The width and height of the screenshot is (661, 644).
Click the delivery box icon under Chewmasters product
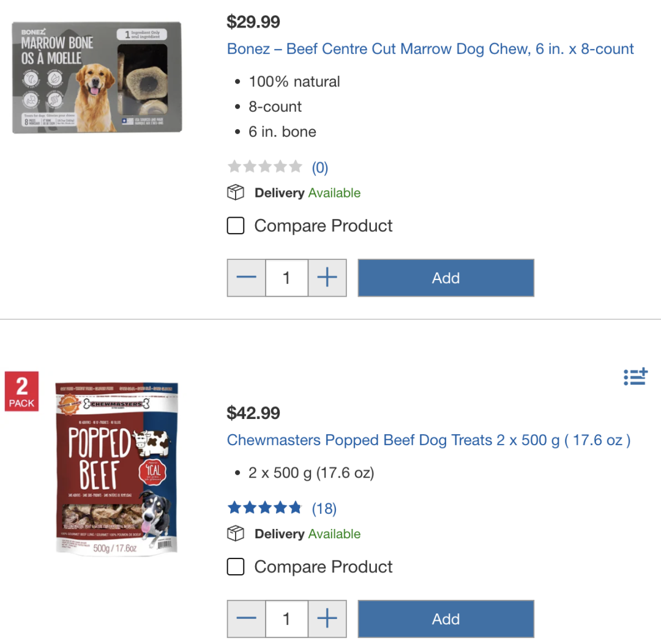tap(236, 534)
